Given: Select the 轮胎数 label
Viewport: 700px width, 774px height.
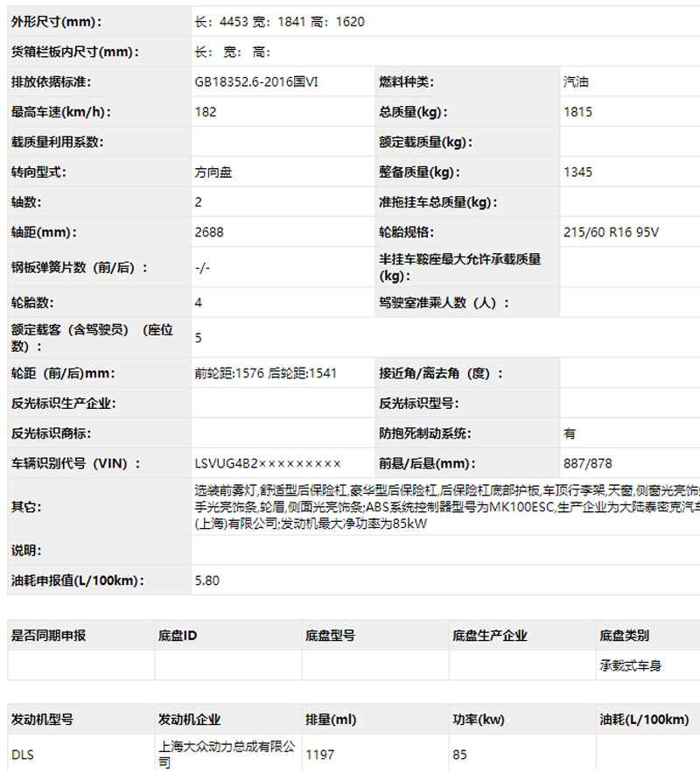Looking at the screenshot, I should 32,303.
